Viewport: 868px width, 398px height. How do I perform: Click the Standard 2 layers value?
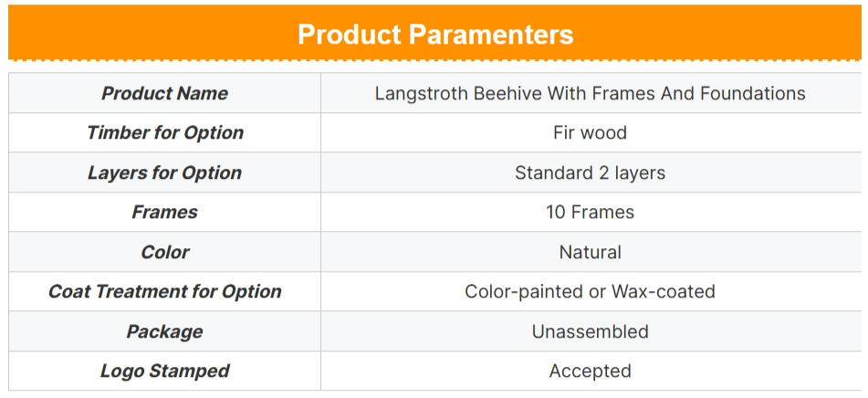[x=591, y=173]
